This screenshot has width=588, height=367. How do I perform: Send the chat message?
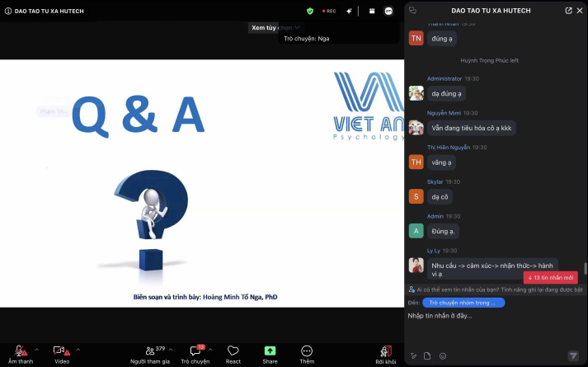[x=572, y=355]
